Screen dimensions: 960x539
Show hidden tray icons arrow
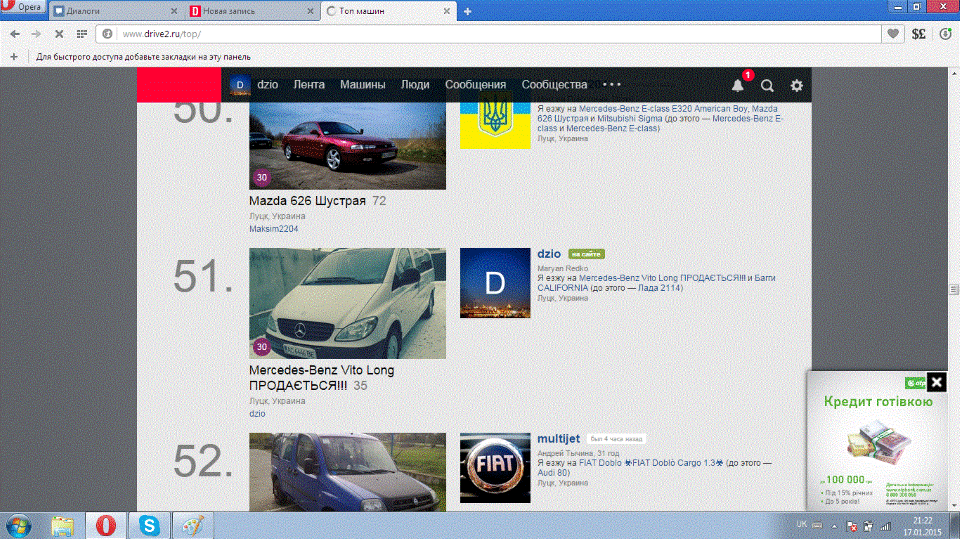[834, 526]
